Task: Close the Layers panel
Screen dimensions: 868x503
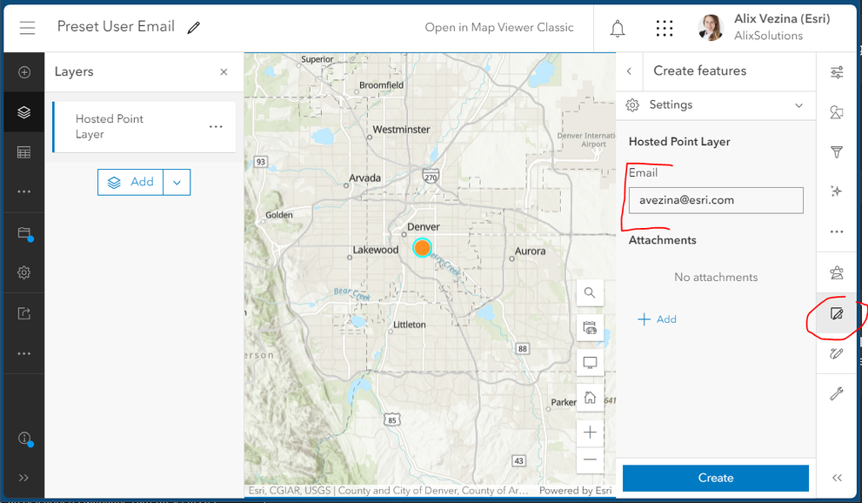Action: point(224,72)
